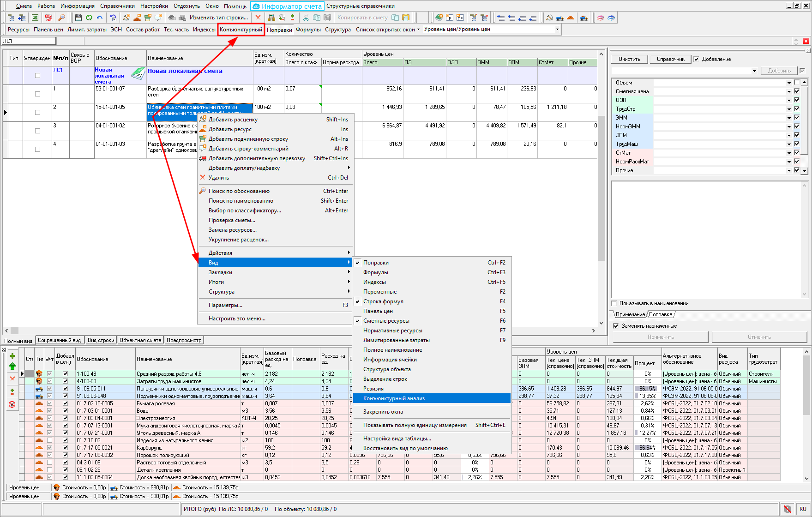Click the red X delete toolbar icon

click(x=258, y=18)
